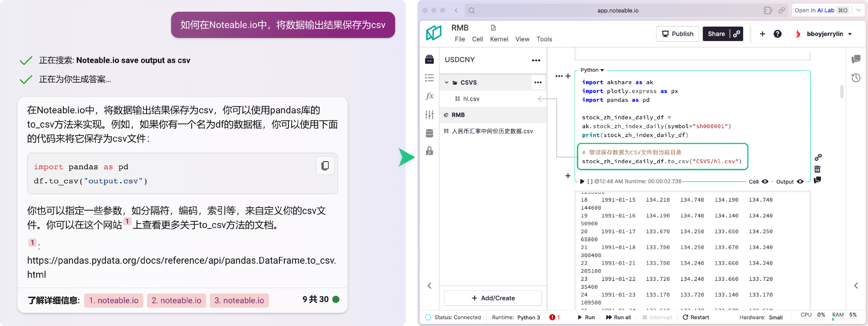Open the version history clock icon

click(856, 78)
